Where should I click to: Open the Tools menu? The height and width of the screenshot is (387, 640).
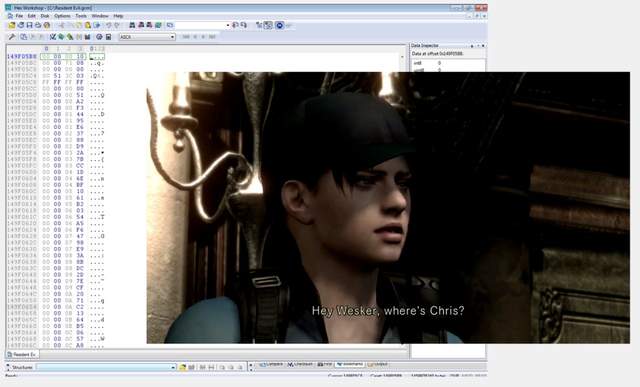click(81, 16)
